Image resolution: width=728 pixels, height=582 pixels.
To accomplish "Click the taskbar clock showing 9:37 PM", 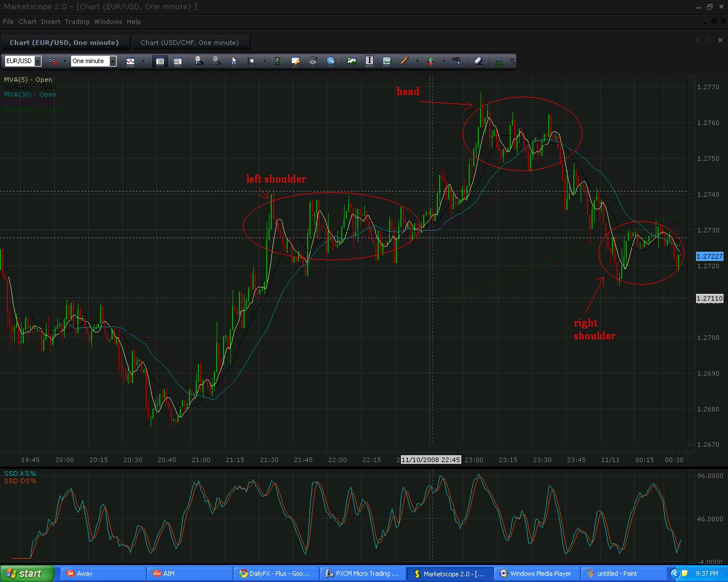I will (x=707, y=573).
